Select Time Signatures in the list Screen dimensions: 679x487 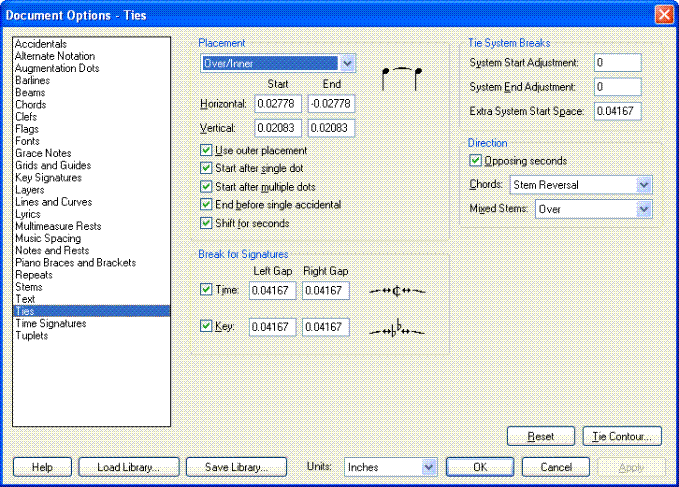coord(49,323)
